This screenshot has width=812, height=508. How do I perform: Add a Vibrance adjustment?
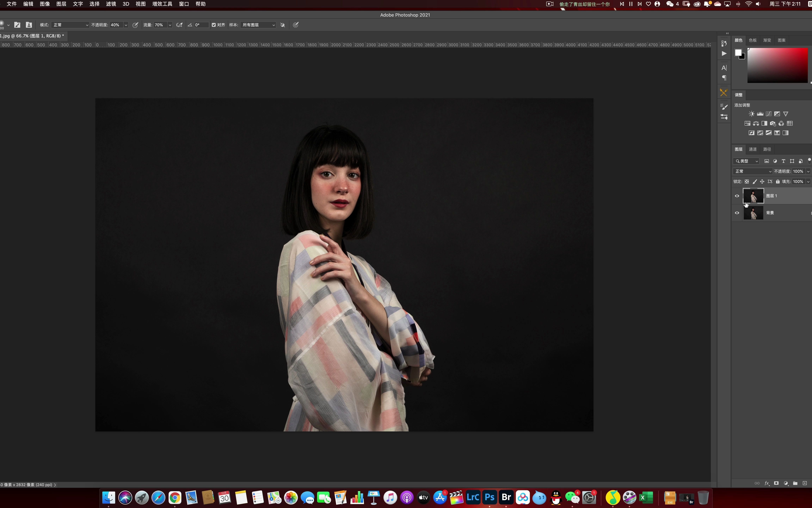[786, 114]
